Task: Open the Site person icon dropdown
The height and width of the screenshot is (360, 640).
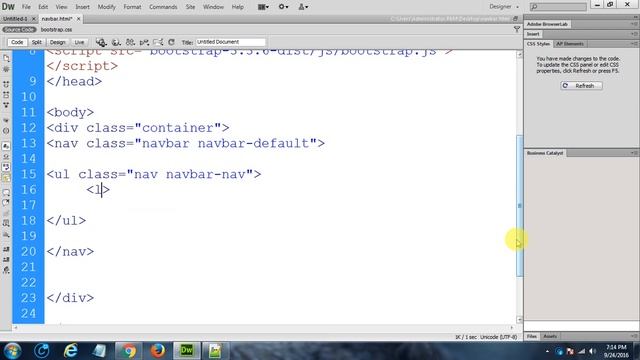Action: [x=303, y=7]
